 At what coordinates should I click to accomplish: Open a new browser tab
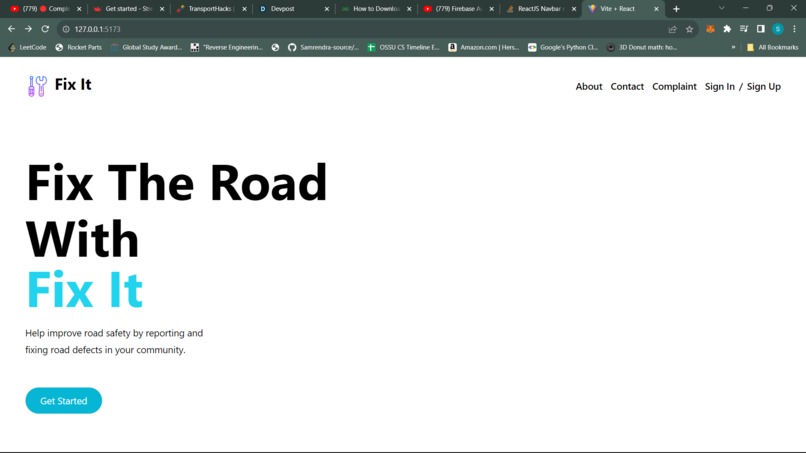tap(676, 9)
